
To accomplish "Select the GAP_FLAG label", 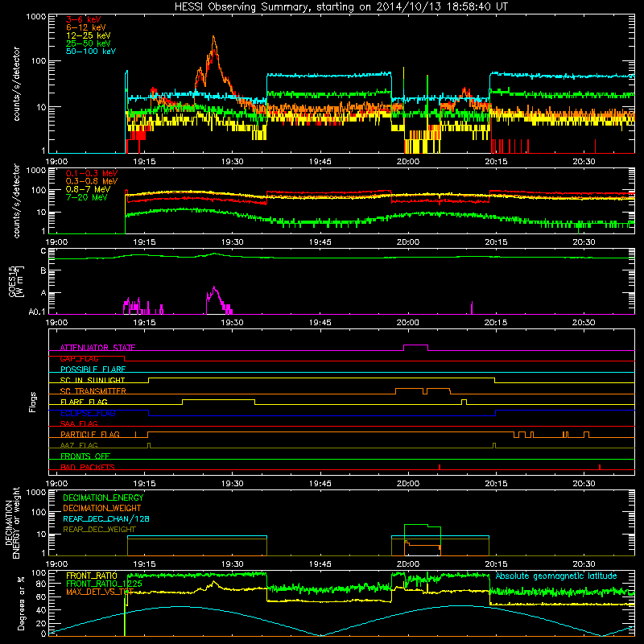I will (79, 358).
